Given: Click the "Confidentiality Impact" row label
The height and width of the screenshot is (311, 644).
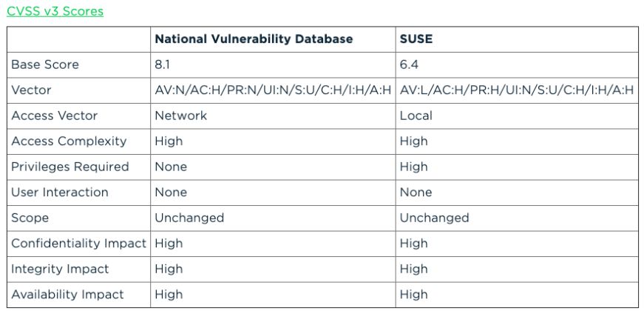Looking at the screenshot, I should coord(78,244).
